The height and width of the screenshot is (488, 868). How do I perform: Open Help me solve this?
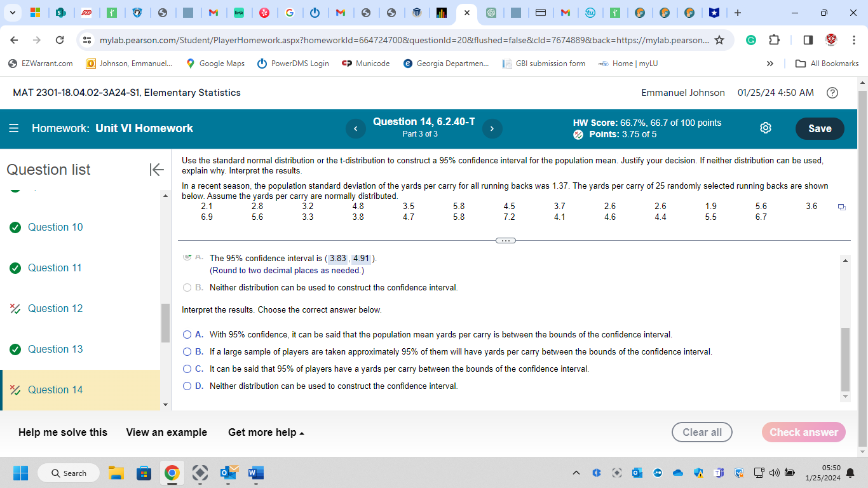click(x=64, y=432)
